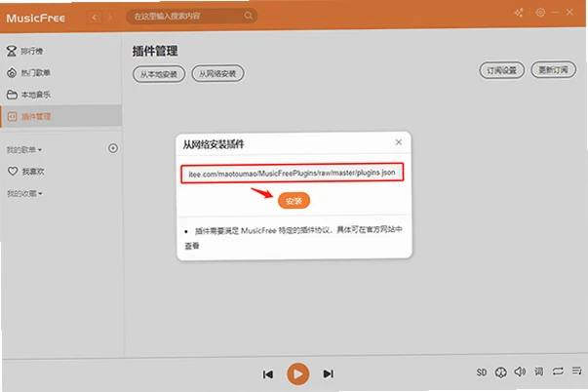Toggle desktop lyrics 词 icon

(x=539, y=372)
